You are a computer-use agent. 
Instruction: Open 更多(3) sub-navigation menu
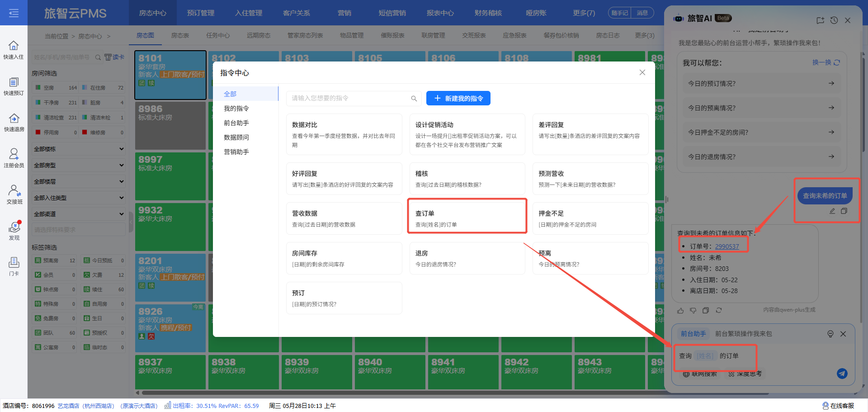click(x=645, y=35)
